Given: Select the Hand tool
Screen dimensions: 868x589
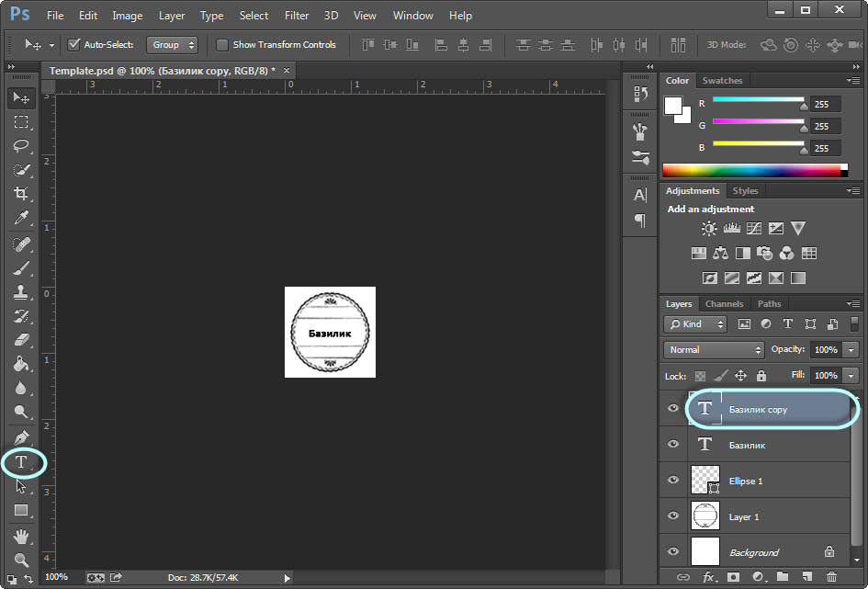Looking at the screenshot, I should (x=20, y=536).
